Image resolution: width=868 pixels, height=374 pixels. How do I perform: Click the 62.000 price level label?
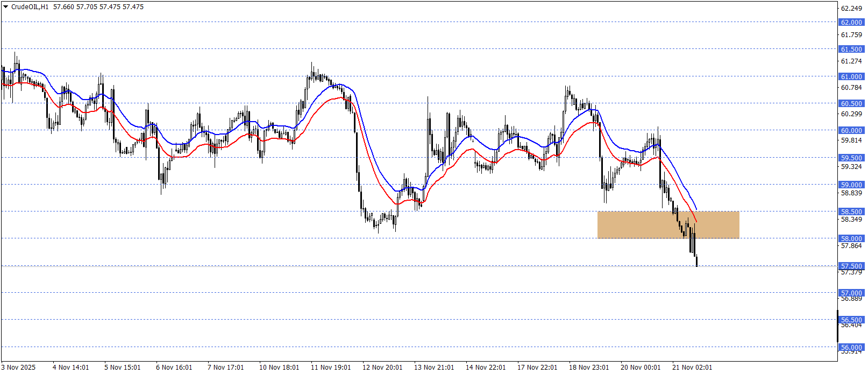851,22
